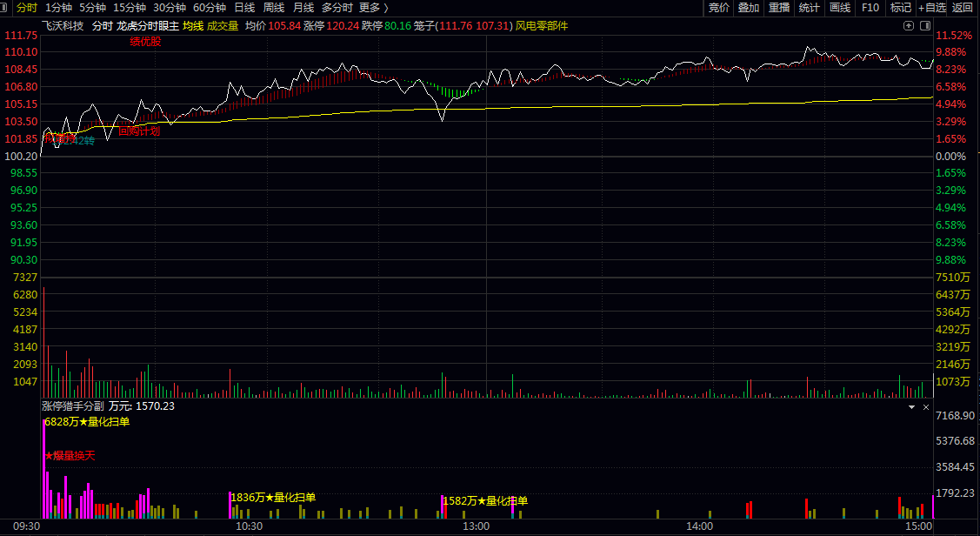Click the 叠加 overlay button

tap(749, 8)
